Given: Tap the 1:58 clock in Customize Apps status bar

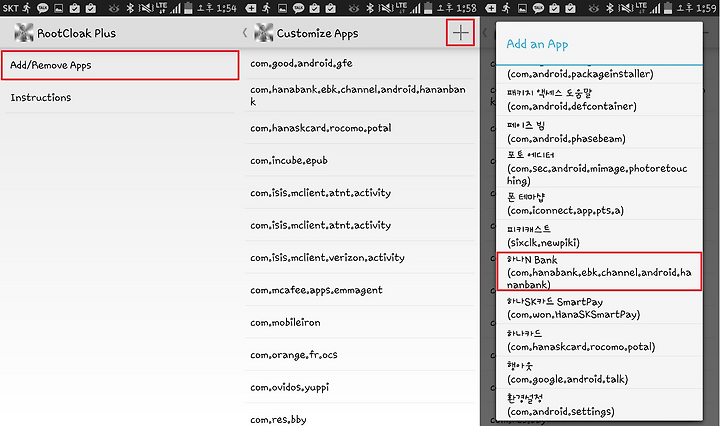Looking at the screenshot, I should [x=466, y=8].
